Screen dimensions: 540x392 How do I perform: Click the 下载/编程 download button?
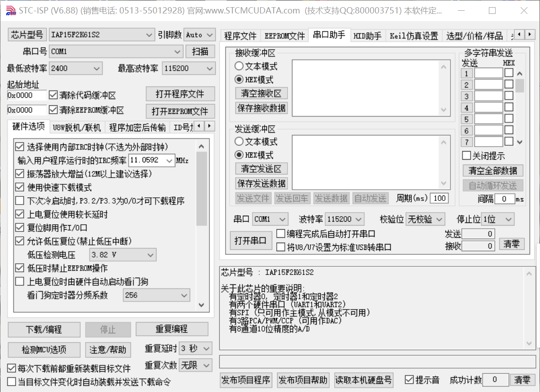tap(44, 329)
